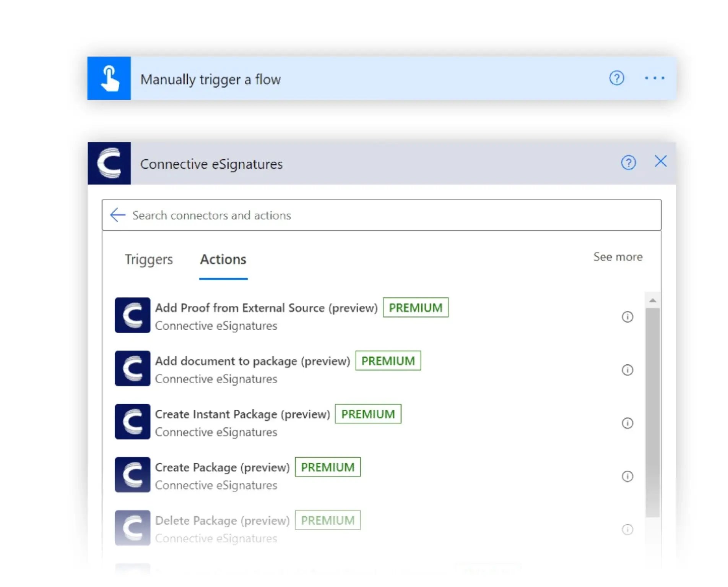Close the Connective eSignatures dialog
This screenshot has width=728, height=587.
click(x=660, y=162)
